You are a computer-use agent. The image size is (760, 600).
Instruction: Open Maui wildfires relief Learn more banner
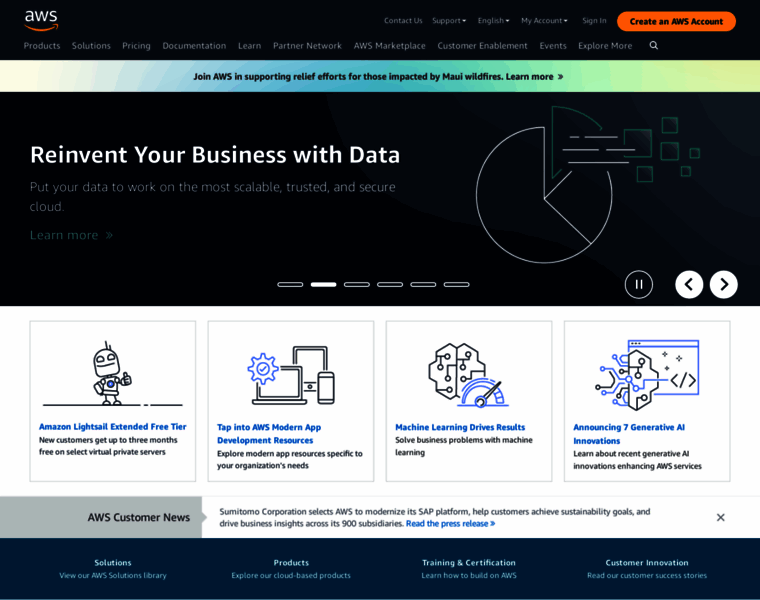tap(378, 77)
